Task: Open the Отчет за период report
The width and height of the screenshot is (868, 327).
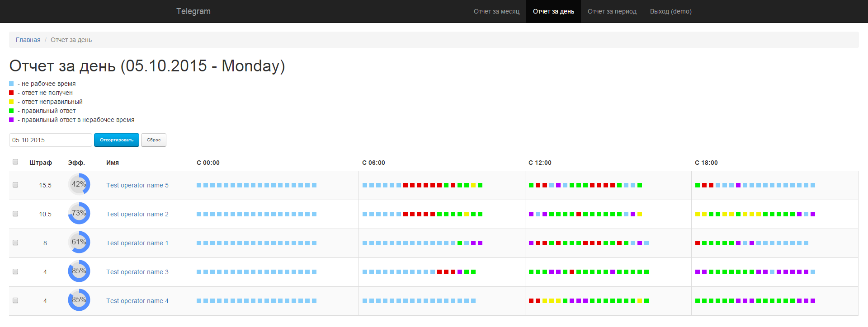Action: point(612,11)
